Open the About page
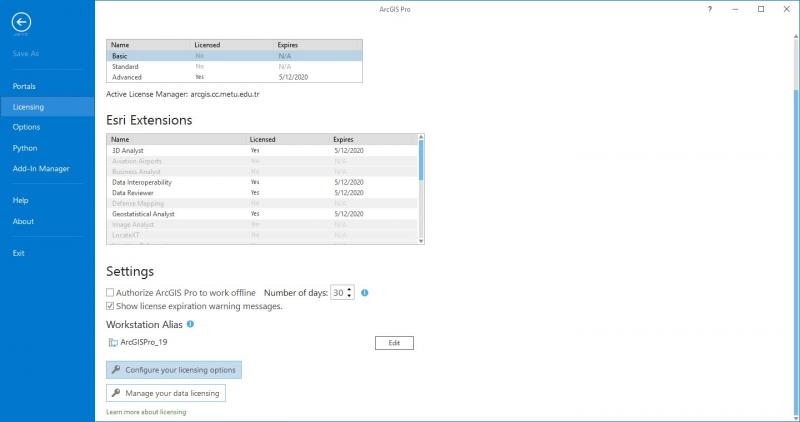The image size is (800, 422). [23, 221]
